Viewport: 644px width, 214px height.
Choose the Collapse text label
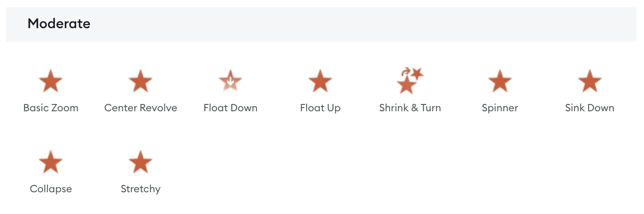[51, 189]
